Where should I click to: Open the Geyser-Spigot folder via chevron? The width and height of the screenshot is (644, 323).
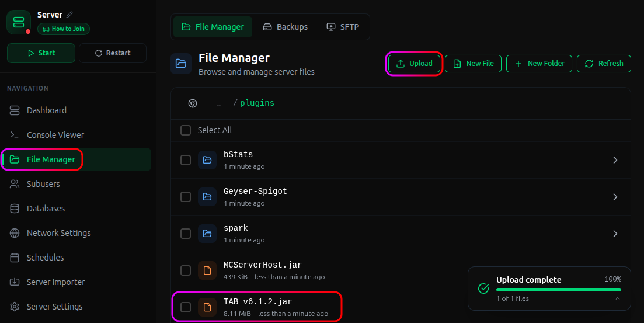coord(615,197)
